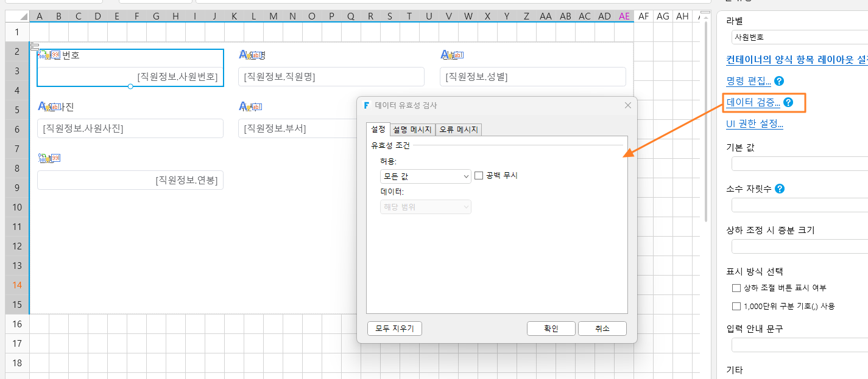Open the UI 권한 설정 link
868x379 pixels.
755,124
